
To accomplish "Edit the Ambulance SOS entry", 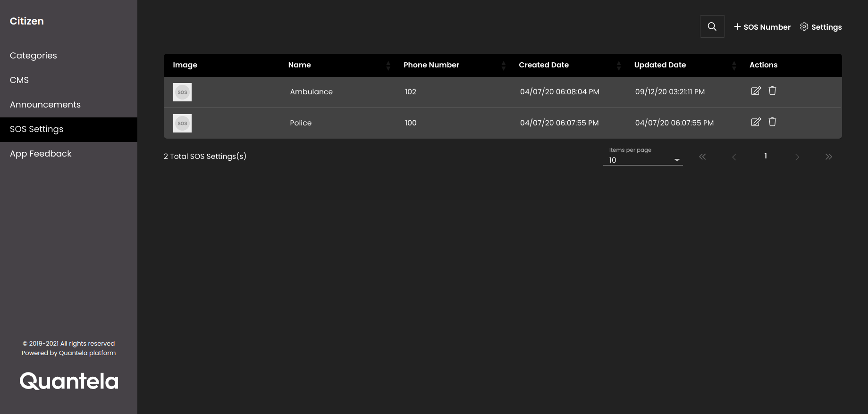I will (x=756, y=91).
